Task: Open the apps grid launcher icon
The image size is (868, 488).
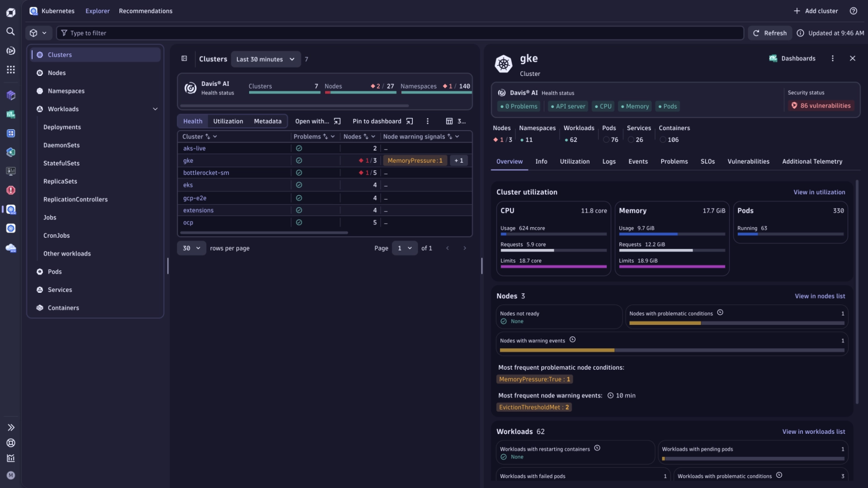Action: 10,70
